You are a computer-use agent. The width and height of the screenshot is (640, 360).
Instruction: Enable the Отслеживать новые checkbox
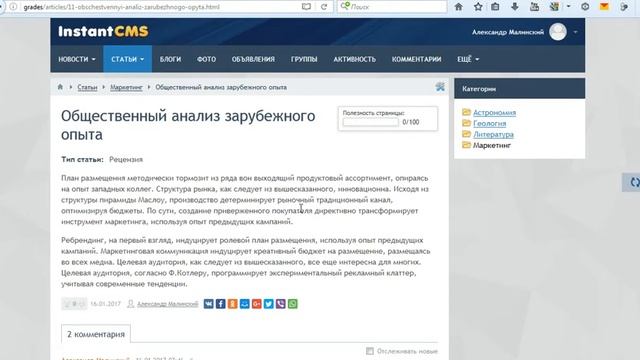click(370, 351)
